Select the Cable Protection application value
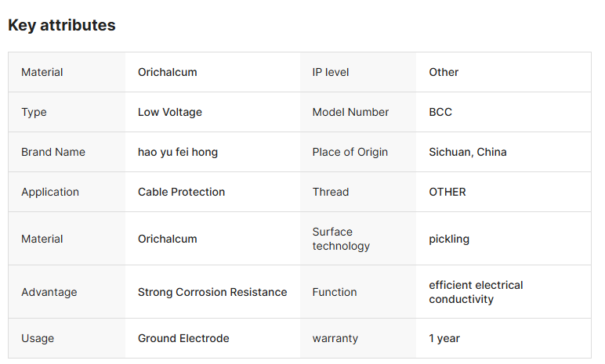This screenshot has height=364, width=605. pyautogui.click(x=181, y=192)
